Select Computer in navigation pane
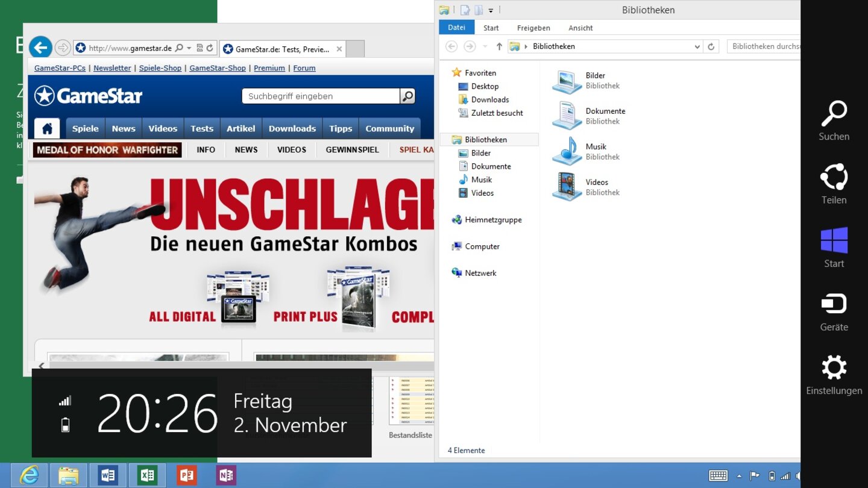The height and width of the screenshot is (488, 868). click(x=476, y=246)
